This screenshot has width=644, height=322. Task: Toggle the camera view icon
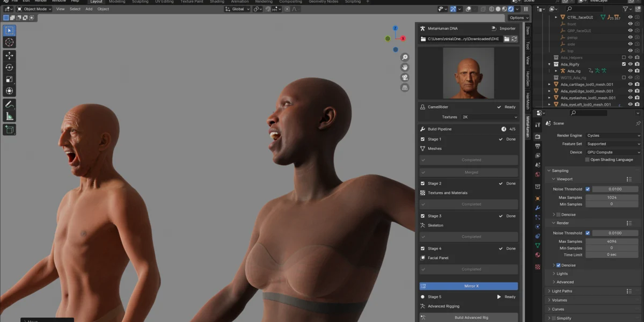pos(405,77)
